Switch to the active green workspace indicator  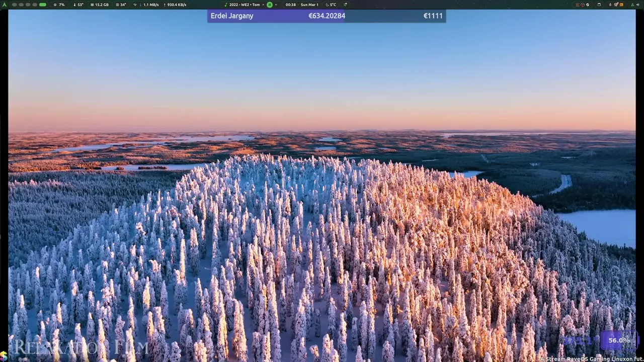coord(43,5)
